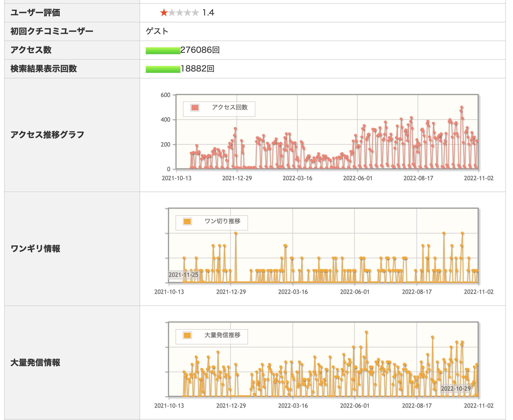Click the orange 大量発信推移 legend swatch
This screenshot has width=513, height=420.
(187, 335)
